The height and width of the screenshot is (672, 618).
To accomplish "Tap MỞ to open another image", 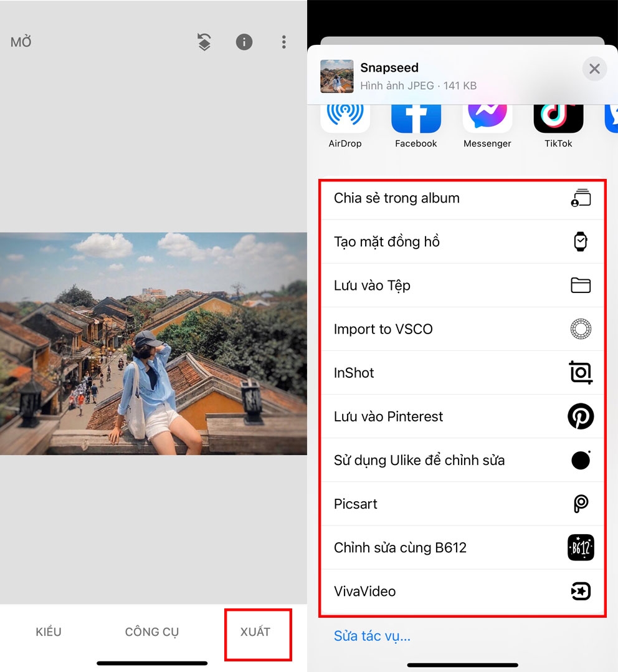I will pos(21,42).
